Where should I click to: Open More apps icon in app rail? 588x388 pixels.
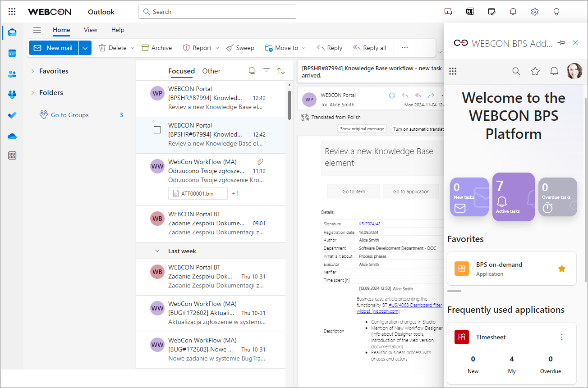[x=12, y=155]
